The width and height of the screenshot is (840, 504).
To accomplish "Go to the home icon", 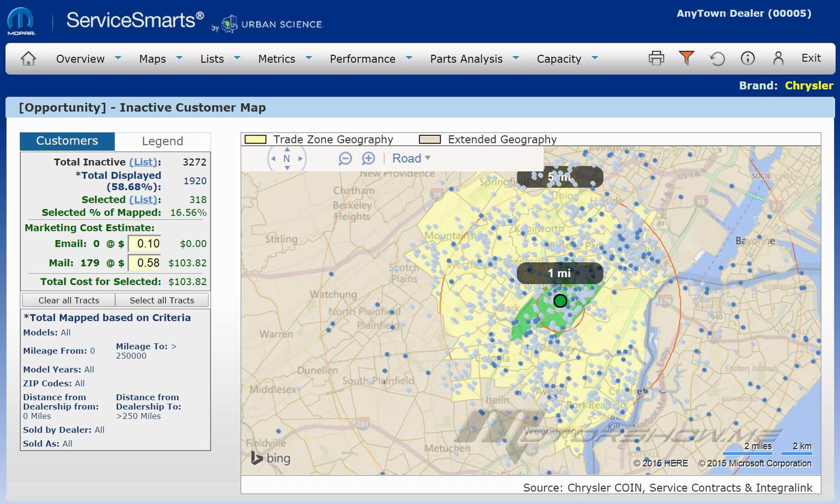I will point(28,58).
